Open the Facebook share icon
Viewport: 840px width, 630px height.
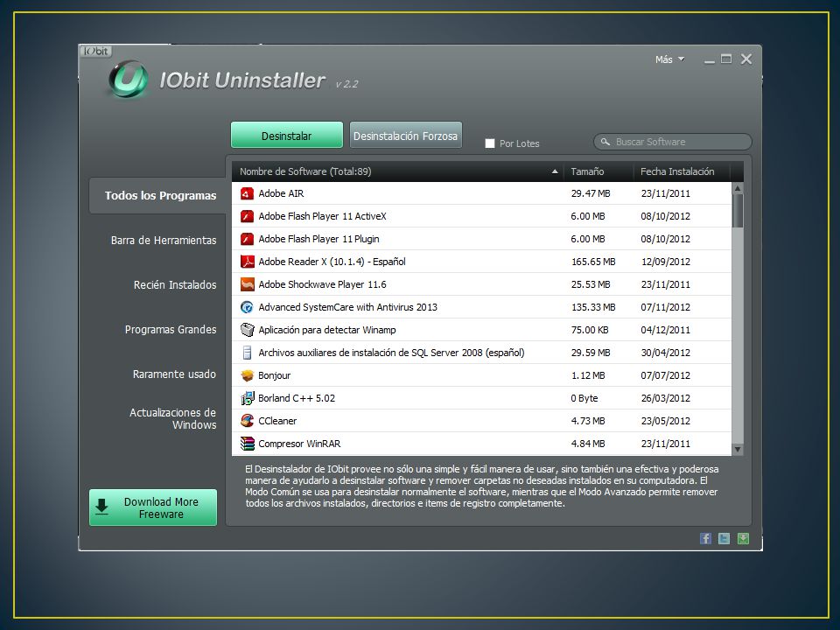(x=705, y=538)
